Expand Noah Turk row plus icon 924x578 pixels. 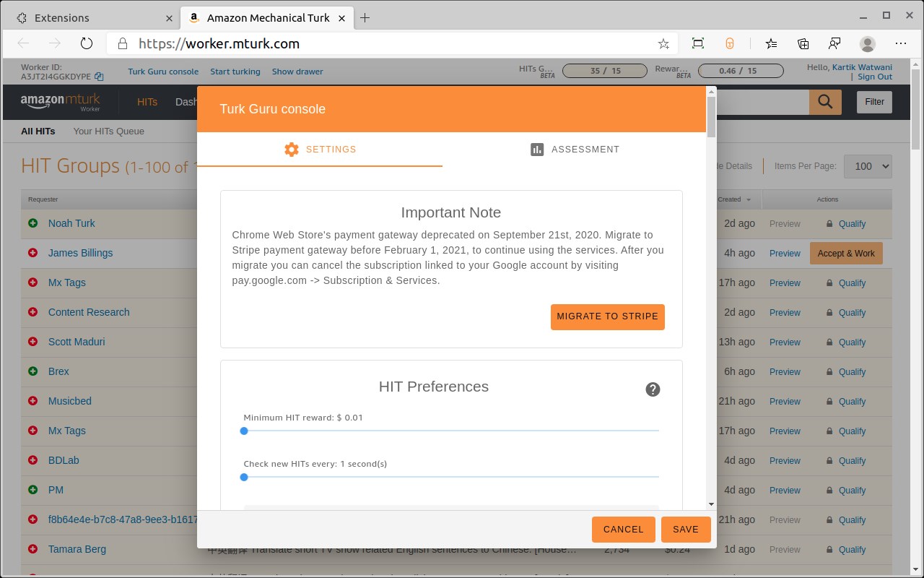point(32,223)
